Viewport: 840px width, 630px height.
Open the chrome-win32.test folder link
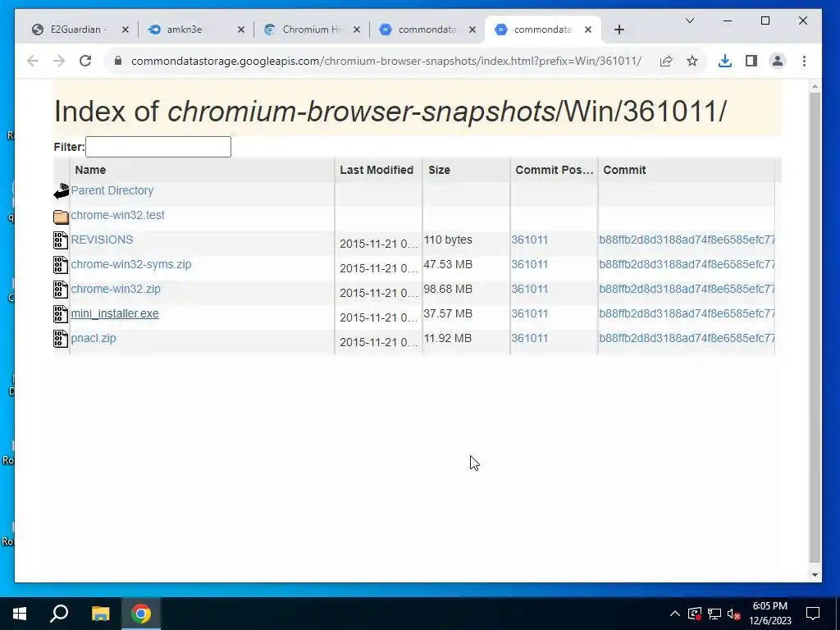pyautogui.click(x=117, y=215)
